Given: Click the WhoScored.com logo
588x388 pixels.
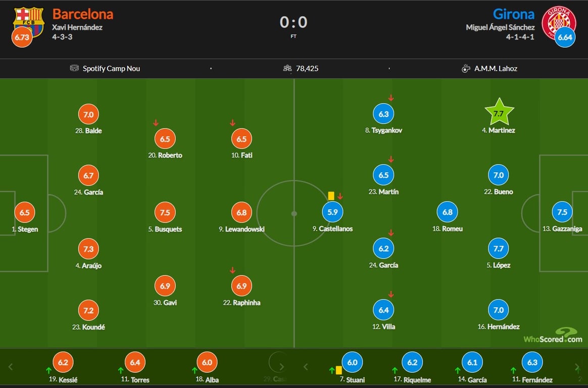Looking at the screenshot, I should [x=553, y=336].
